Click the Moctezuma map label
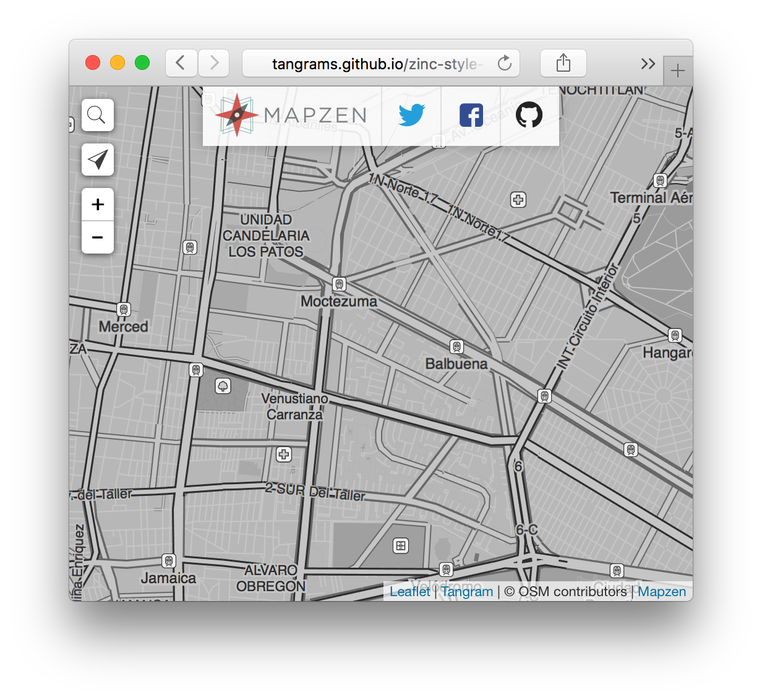762x700 pixels. click(339, 302)
